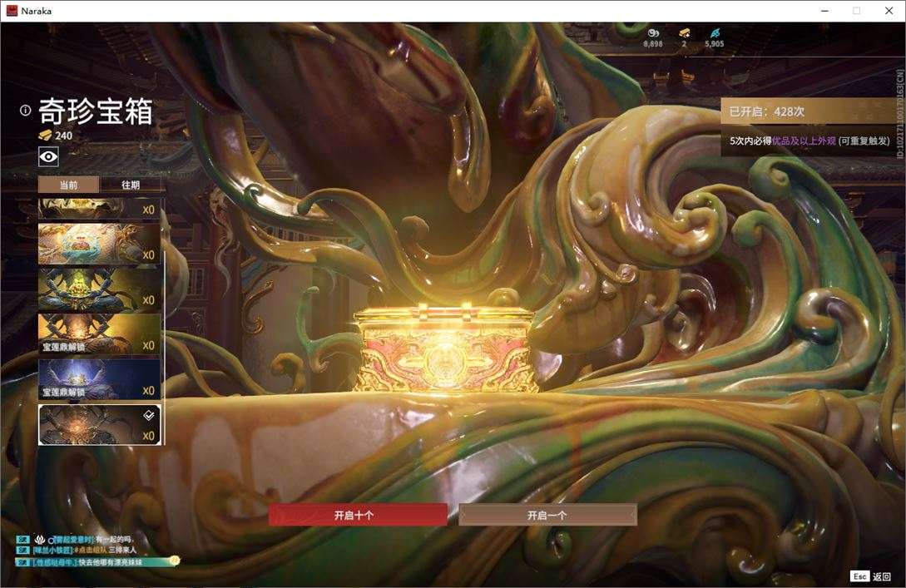
Task: Click the male symbol icon in chat
Action: pos(50,540)
